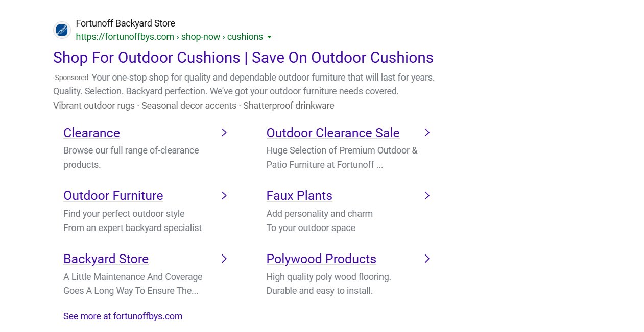Click the Sponsored label
Screen dimensions: 644x332
(71, 78)
